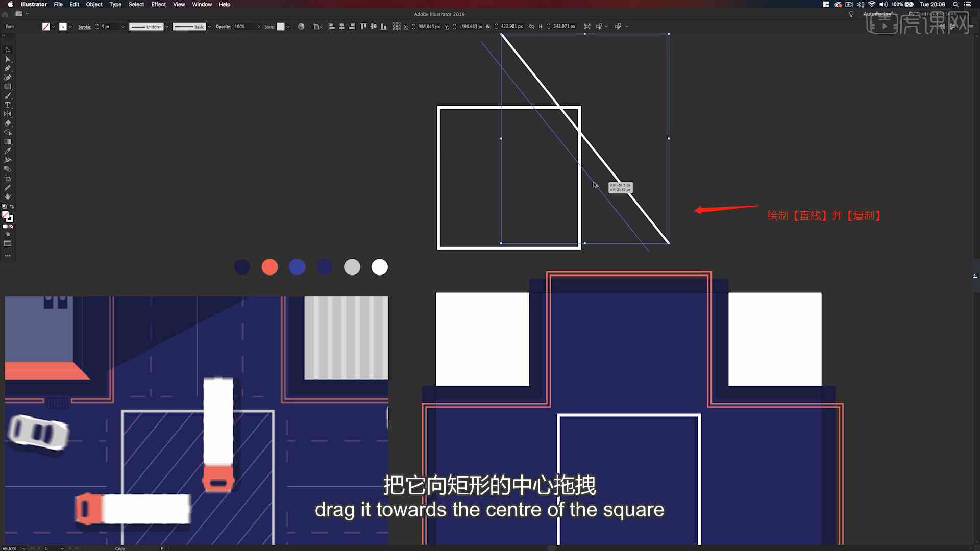980x551 pixels.
Task: Select the red color swatch
Action: click(269, 267)
